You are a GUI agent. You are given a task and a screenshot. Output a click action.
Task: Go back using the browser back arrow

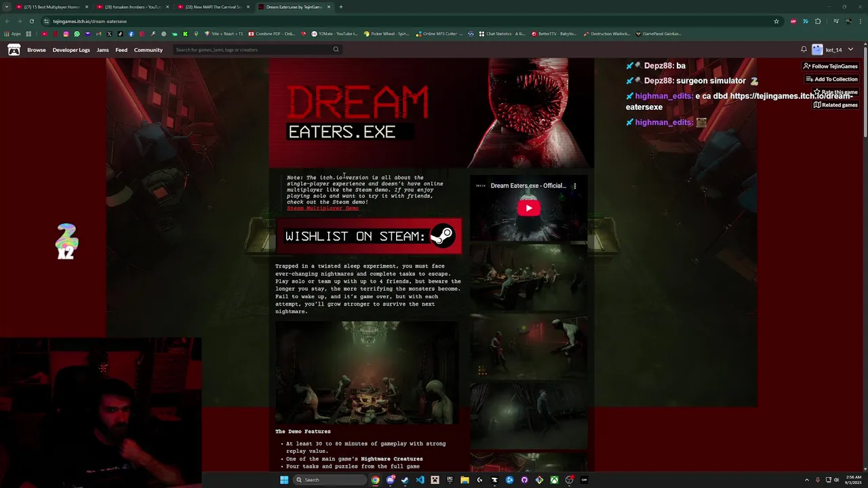(x=7, y=21)
